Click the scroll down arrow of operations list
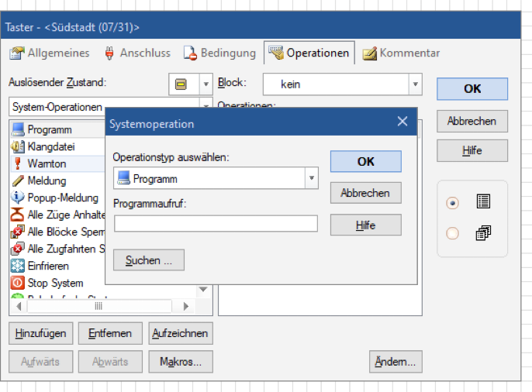The width and height of the screenshot is (532, 392). 203,289
